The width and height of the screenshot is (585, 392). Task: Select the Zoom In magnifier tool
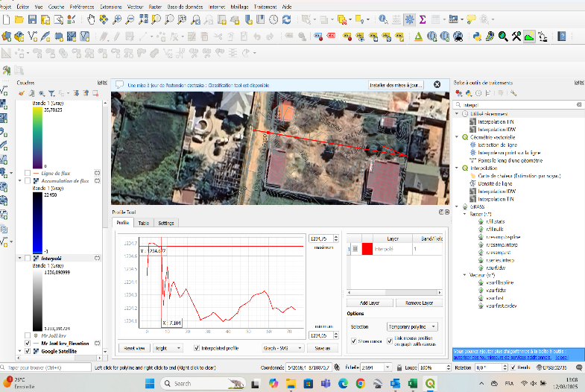[117, 19]
